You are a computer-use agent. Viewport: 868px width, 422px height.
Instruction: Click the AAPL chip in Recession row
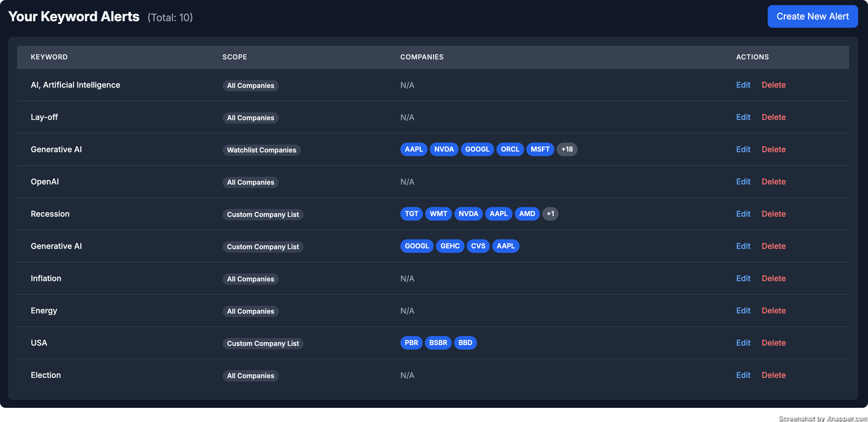[x=498, y=214]
